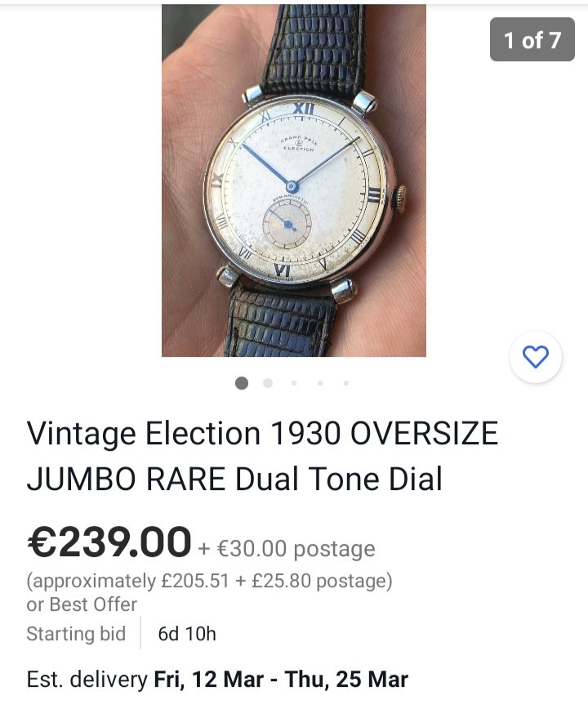Tap the approximate £205.51 conversion text

pyautogui.click(x=209, y=581)
